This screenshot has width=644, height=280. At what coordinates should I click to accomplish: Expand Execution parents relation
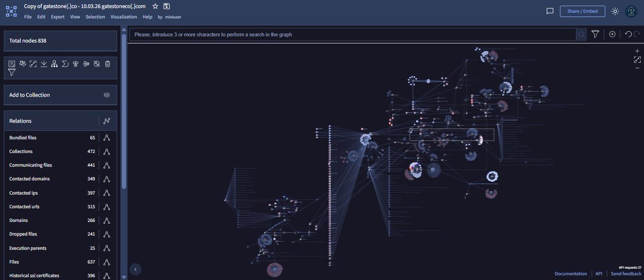pos(107,248)
